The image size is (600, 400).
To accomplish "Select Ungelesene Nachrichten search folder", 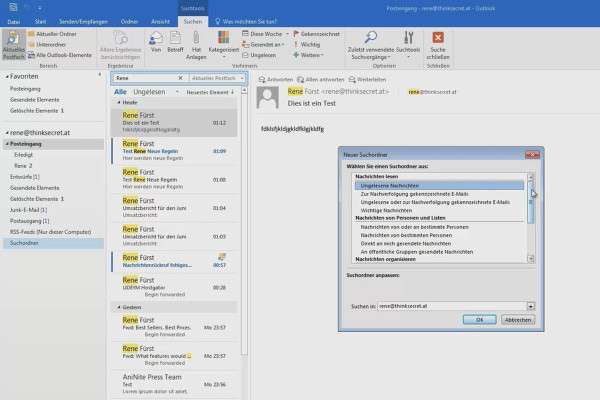I will pyautogui.click(x=439, y=186).
